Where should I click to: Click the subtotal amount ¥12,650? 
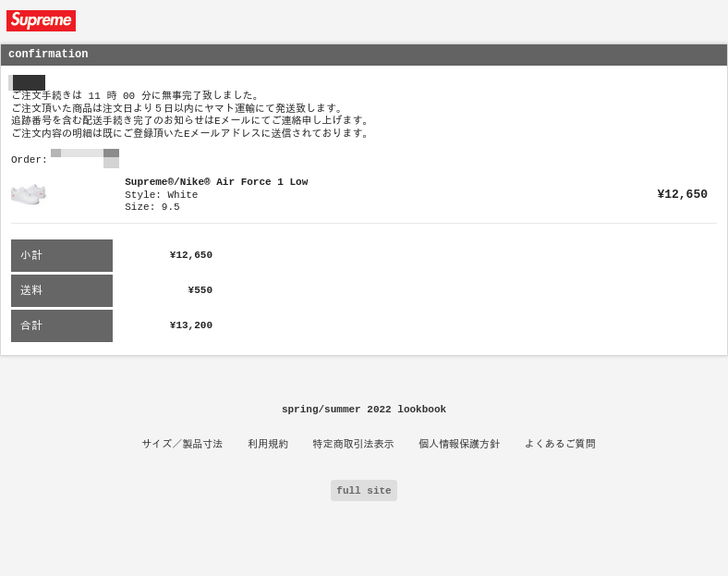[191, 255]
